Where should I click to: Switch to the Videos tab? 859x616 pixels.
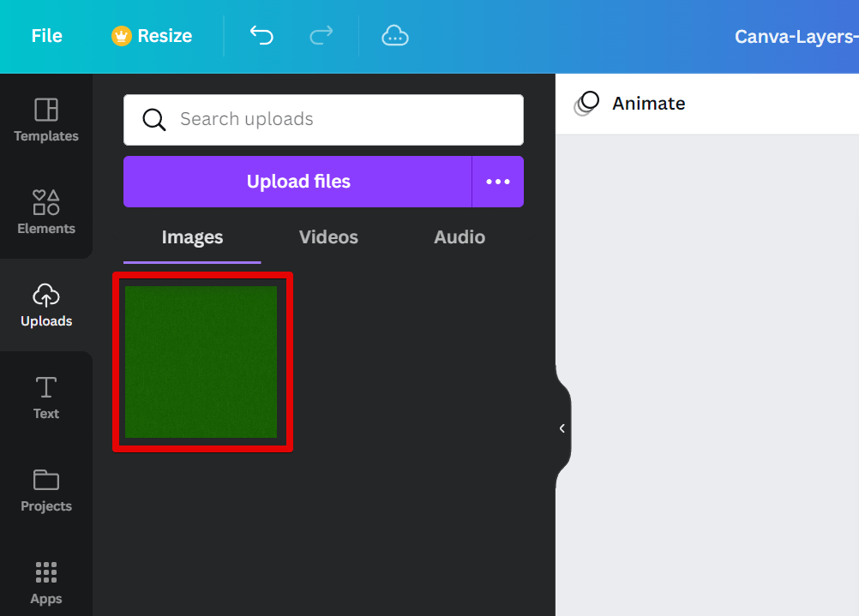[x=328, y=237]
